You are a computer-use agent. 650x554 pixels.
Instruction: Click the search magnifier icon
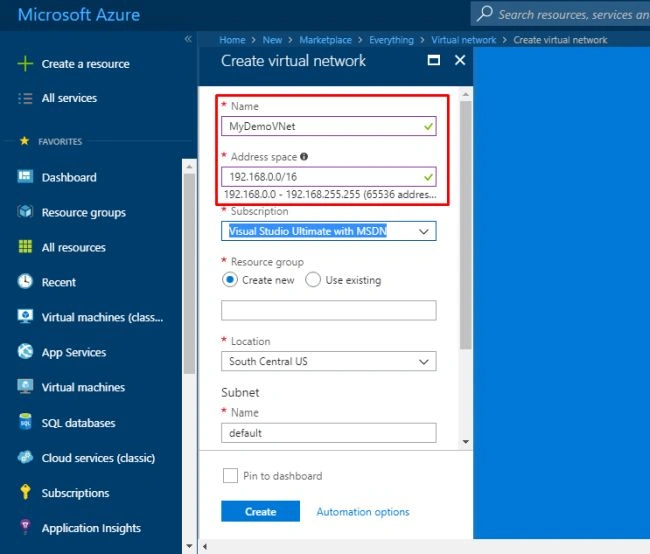point(484,14)
